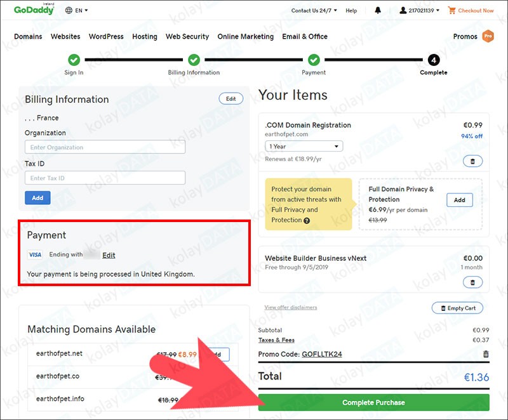Viewport: 508px width, 420px height.
Task: Click Renews at €18.99/yr text
Action: (x=293, y=159)
